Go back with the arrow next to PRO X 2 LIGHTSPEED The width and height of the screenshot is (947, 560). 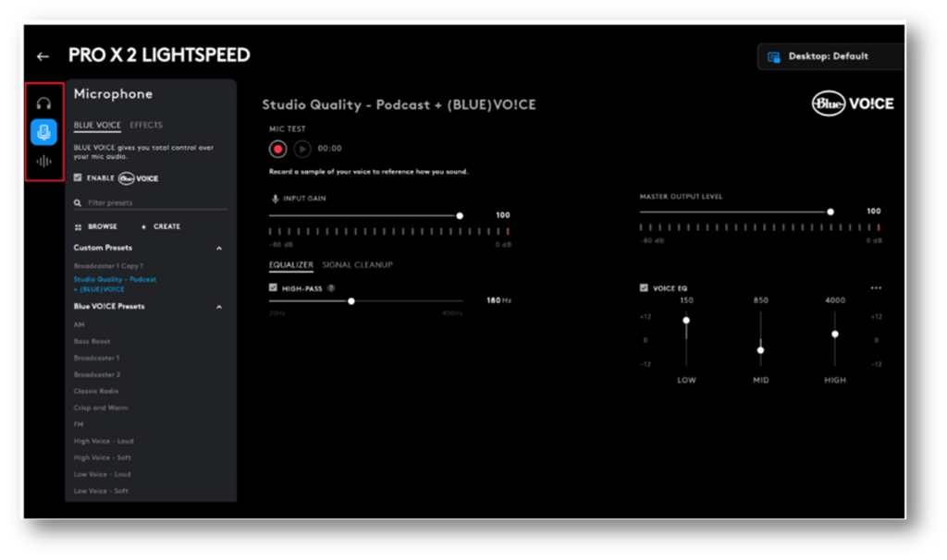[43, 56]
